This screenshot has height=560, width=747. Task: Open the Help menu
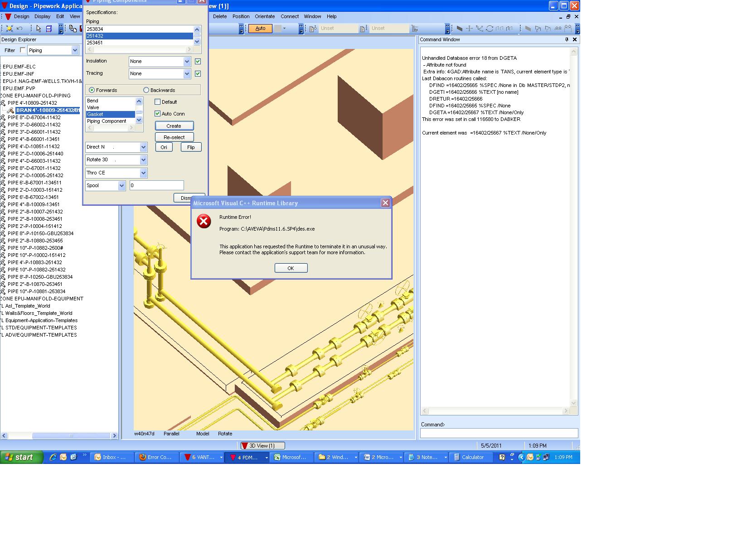pos(332,16)
